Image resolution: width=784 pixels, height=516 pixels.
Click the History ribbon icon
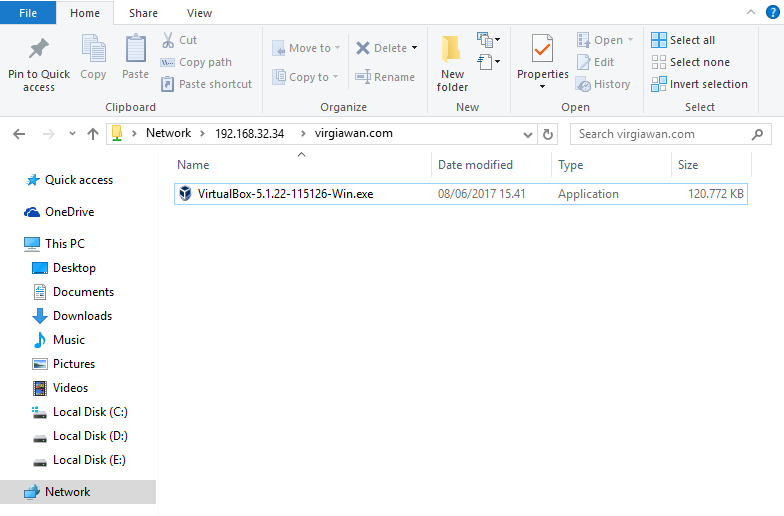(584, 84)
